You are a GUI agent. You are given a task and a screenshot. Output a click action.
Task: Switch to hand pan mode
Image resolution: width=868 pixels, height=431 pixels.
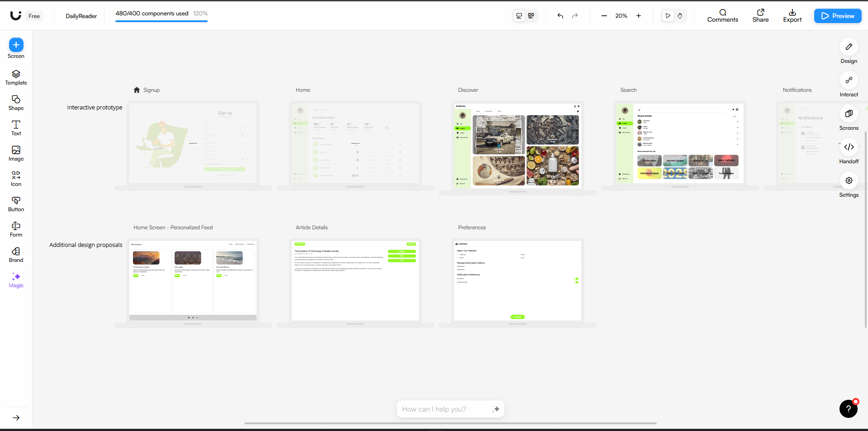pyautogui.click(x=679, y=16)
